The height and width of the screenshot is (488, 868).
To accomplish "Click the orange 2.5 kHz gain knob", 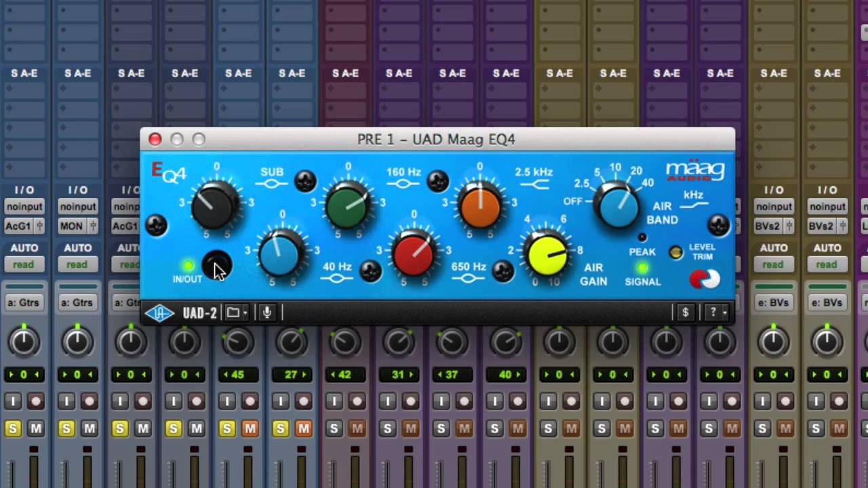I will 479,206.
